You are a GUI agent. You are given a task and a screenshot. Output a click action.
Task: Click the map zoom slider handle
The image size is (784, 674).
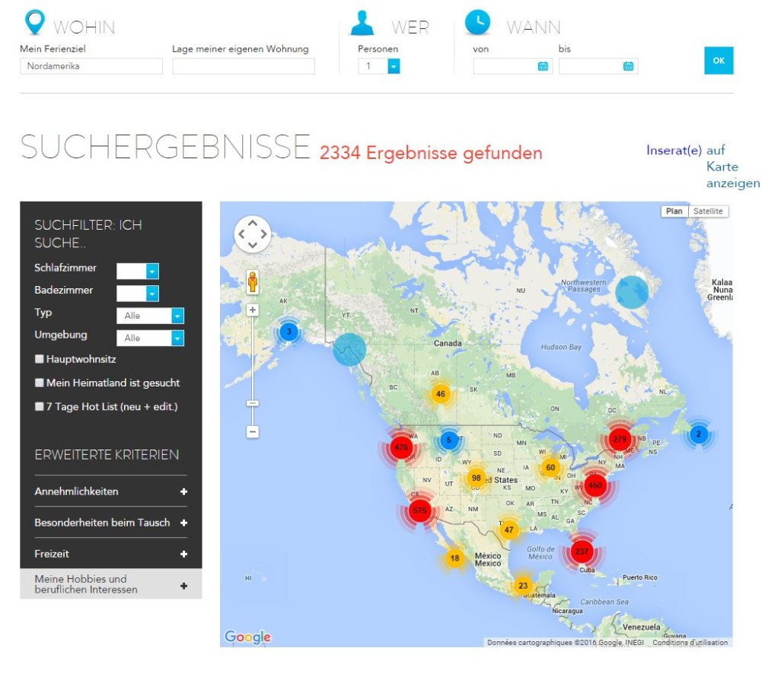click(253, 403)
